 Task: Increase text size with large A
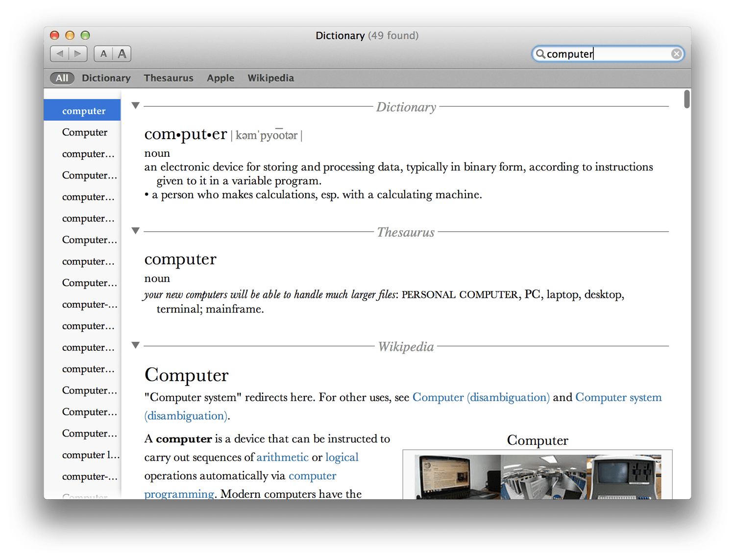coord(122,54)
